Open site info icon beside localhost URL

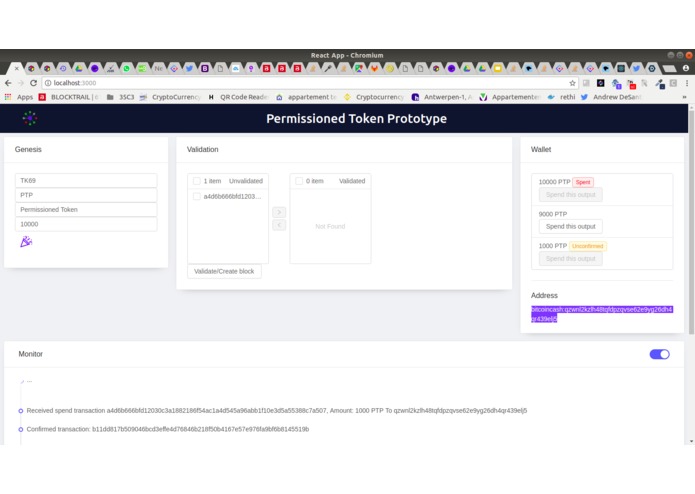pos(48,83)
